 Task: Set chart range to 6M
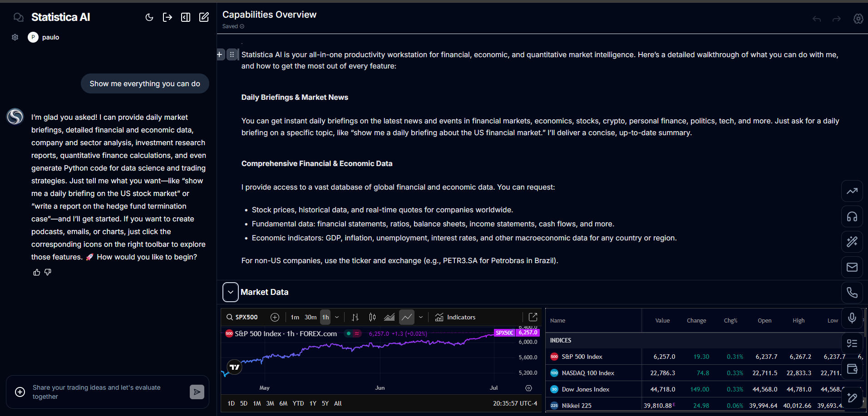pyautogui.click(x=283, y=403)
